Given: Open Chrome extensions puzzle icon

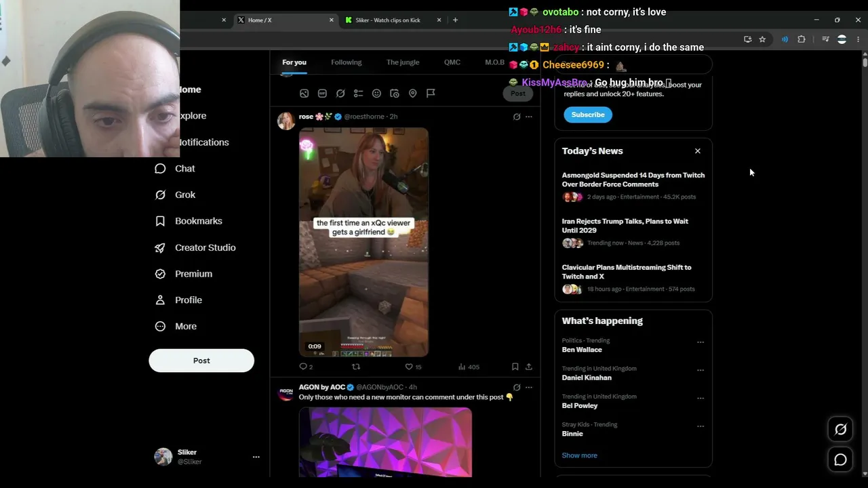Looking at the screenshot, I should click(x=802, y=39).
